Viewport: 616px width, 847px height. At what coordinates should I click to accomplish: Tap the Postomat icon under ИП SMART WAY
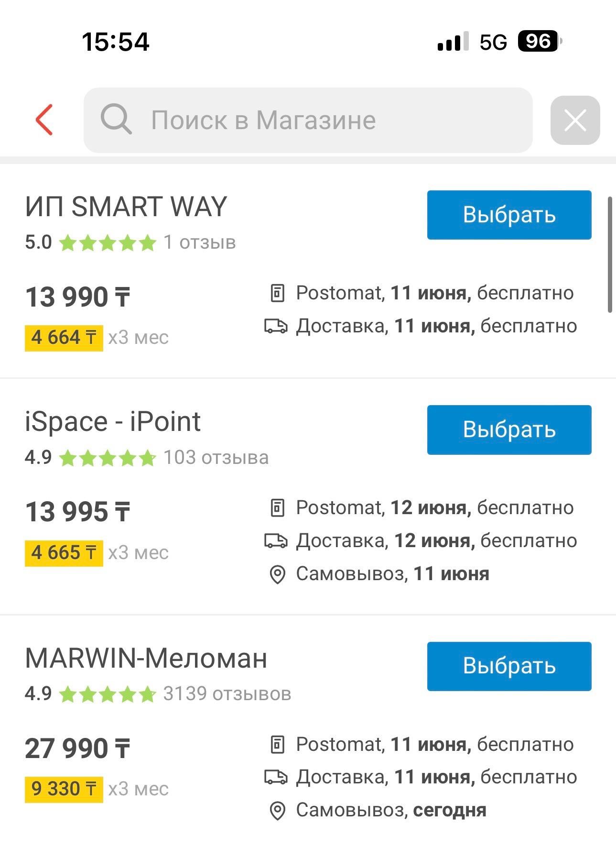pyautogui.click(x=277, y=293)
